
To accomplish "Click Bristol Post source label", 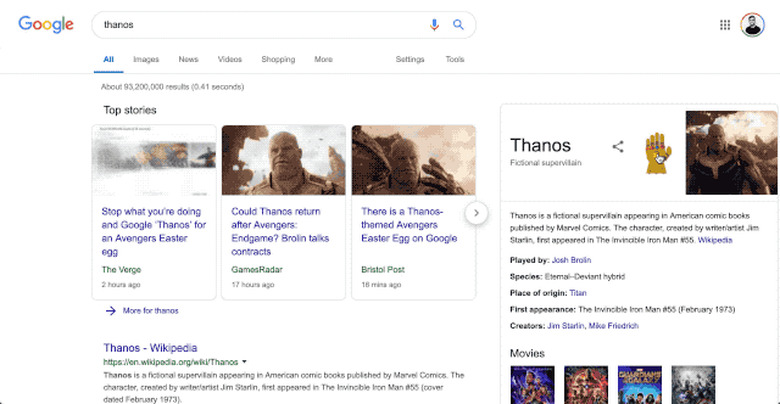I will [x=383, y=270].
